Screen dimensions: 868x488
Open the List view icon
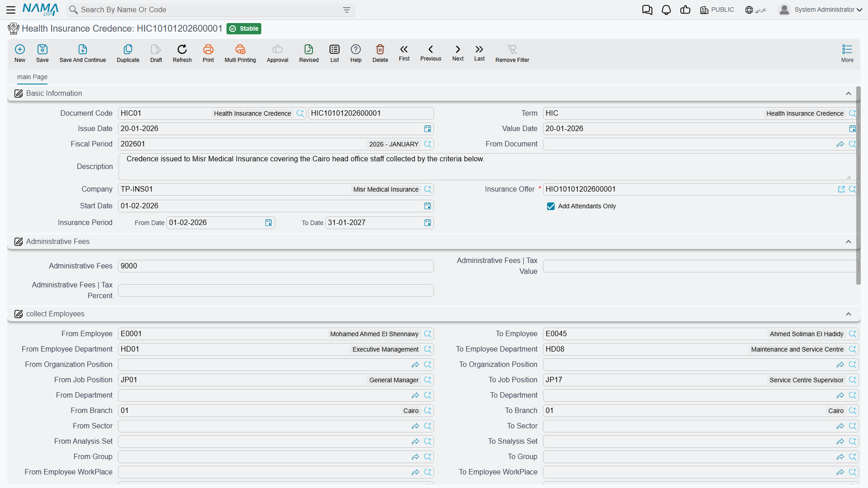[335, 53]
